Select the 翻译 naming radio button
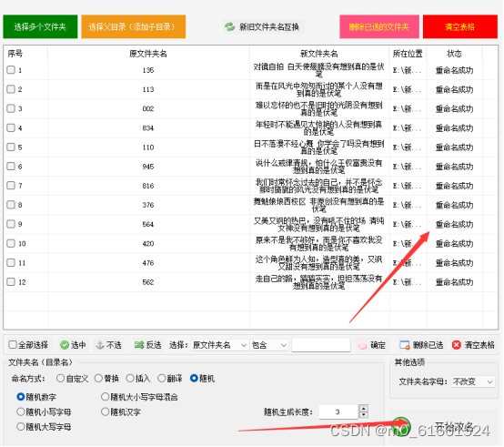The image size is (504, 447). [x=161, y=378]
